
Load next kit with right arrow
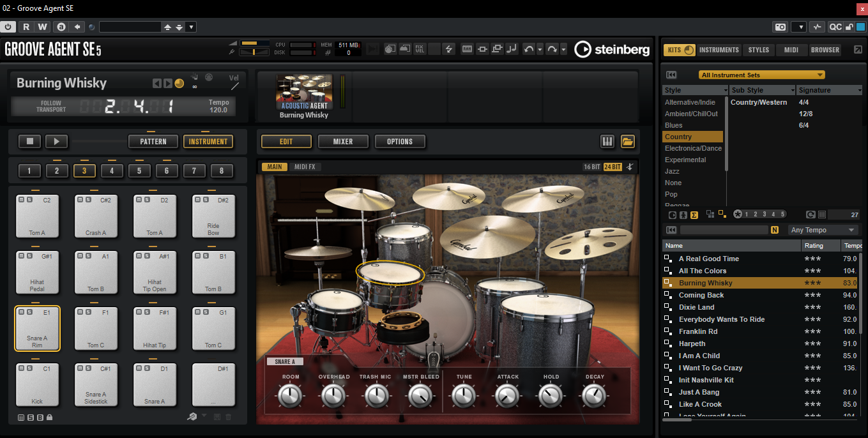tap(167, 83)
